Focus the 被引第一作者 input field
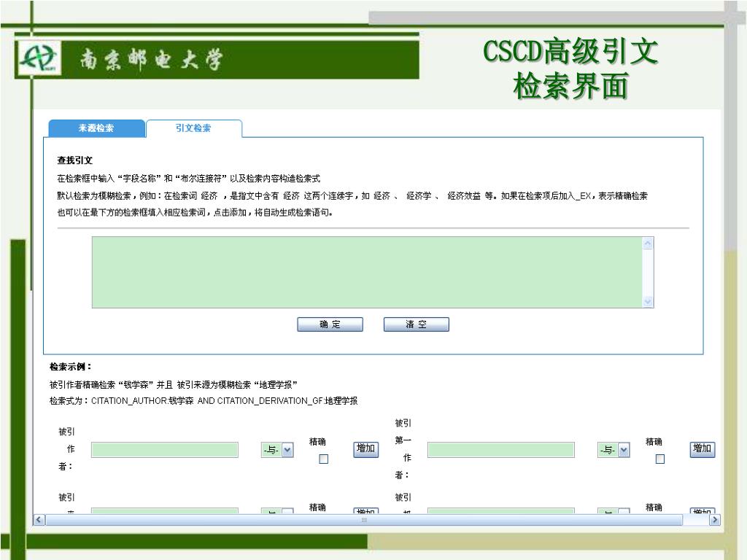747x560 pixels. 501,449
